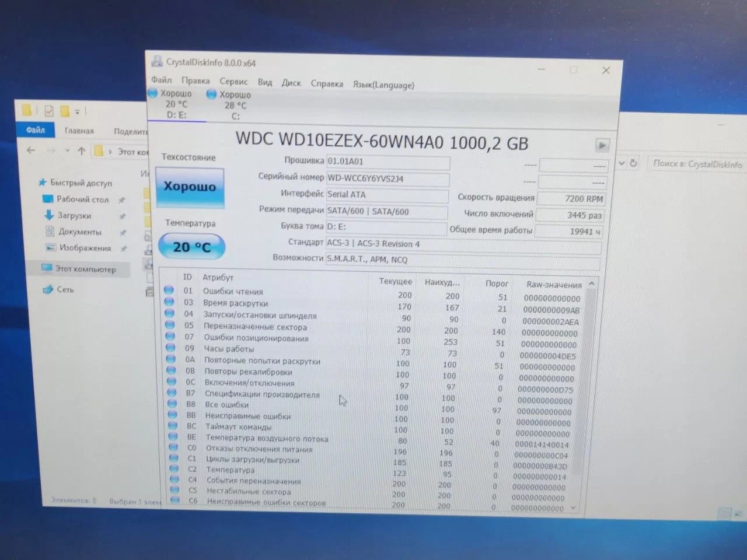
Task: Click status icon for Переназначенные сектора row
Action: [x=170, y=324]
